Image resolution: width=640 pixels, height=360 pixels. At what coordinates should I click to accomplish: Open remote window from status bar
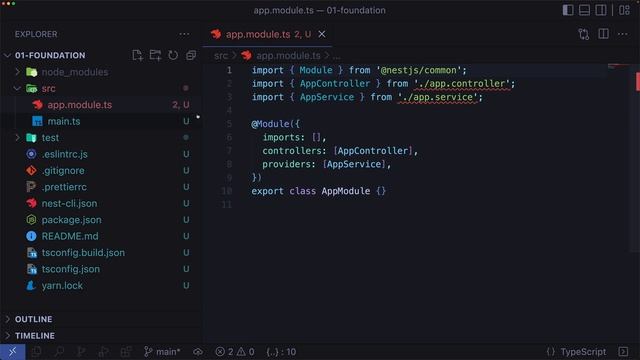pos(13,351)
